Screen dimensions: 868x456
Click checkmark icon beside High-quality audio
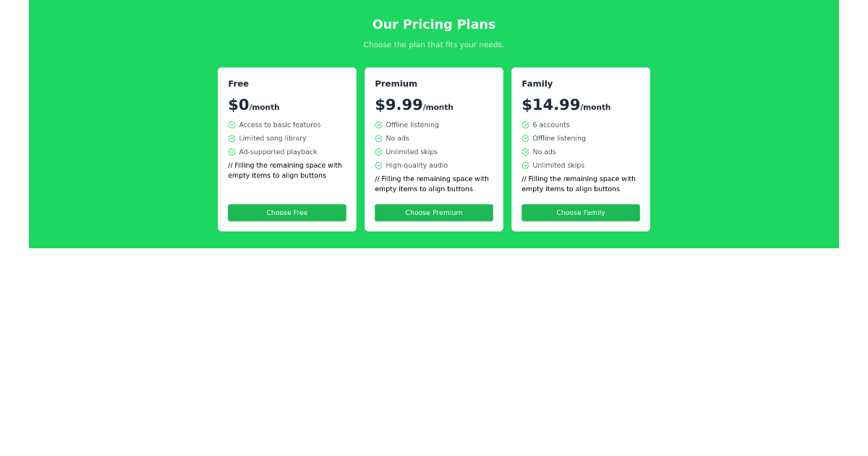pos(379,166)
